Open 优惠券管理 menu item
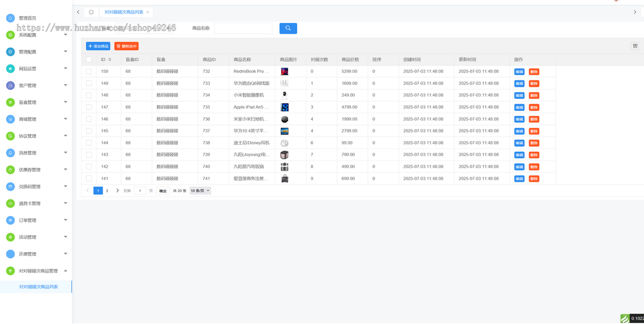 [30, 170]
